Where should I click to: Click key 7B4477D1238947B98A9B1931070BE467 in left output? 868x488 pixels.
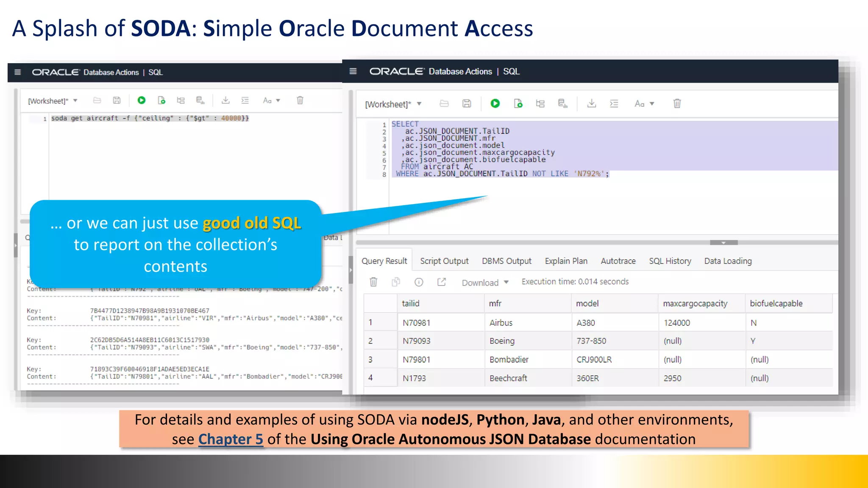tap(150, 311)
